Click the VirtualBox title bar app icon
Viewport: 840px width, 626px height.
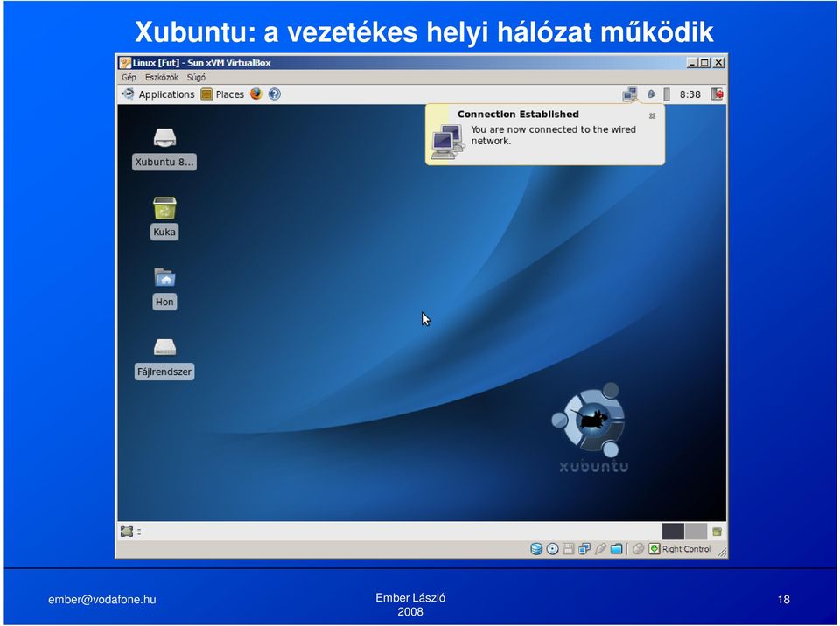click(x=125, y=63)
